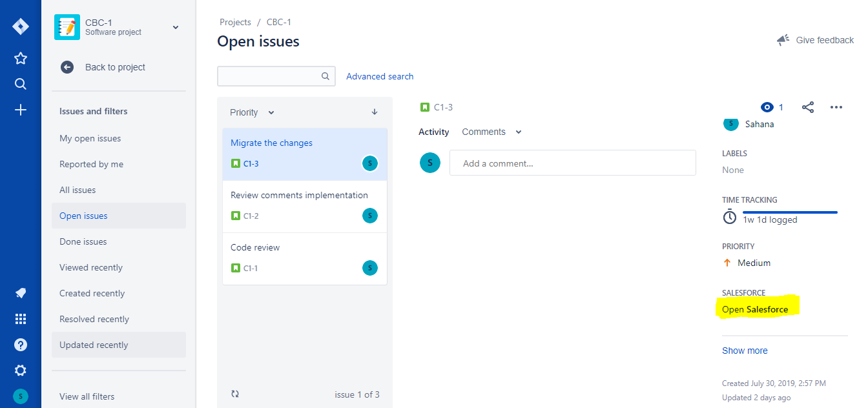Open the Comments activity filter dropdown
The width and height of the screenshot is (868, 408).
point(491,132)
